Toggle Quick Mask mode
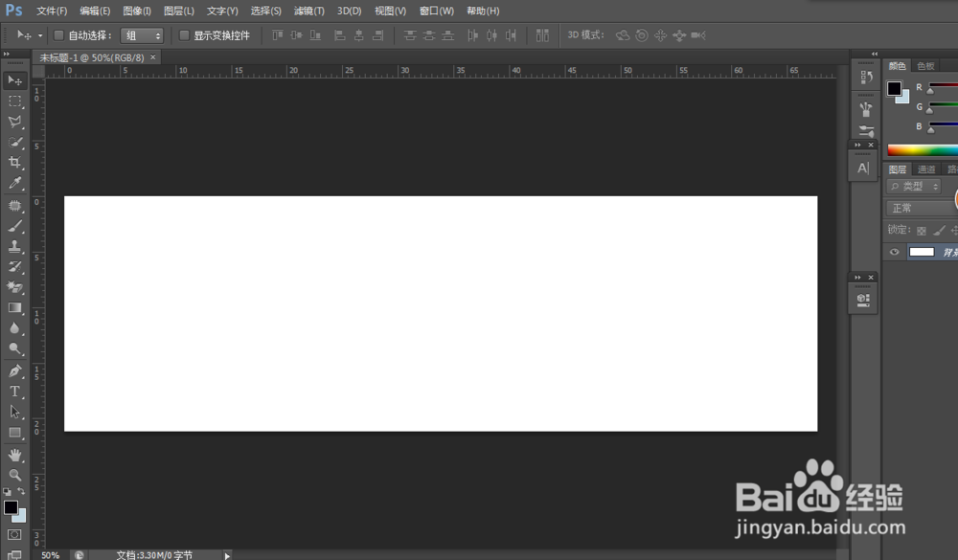Image resolution: width=958 pixels, height=560 pixels. coord(14,535)
